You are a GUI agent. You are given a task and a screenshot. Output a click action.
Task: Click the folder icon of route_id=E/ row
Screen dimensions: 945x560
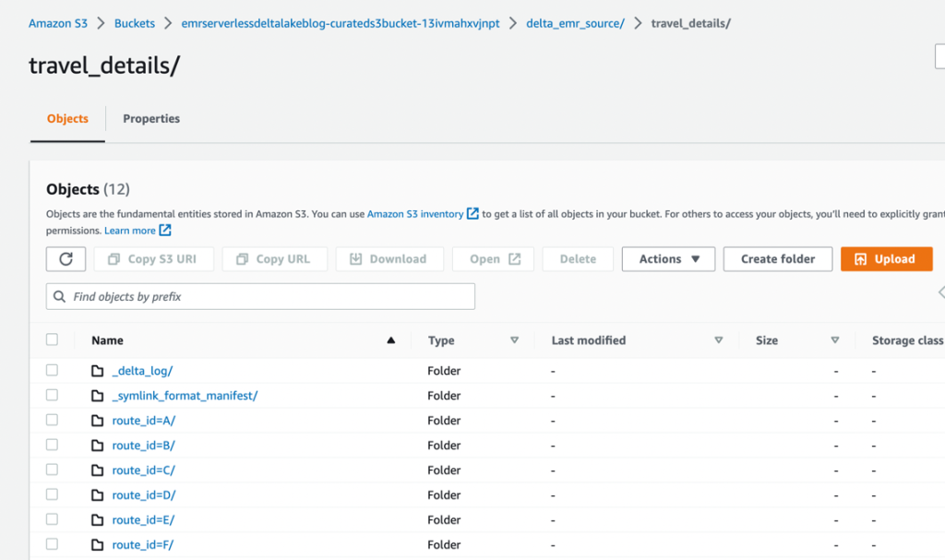point(97,519)
